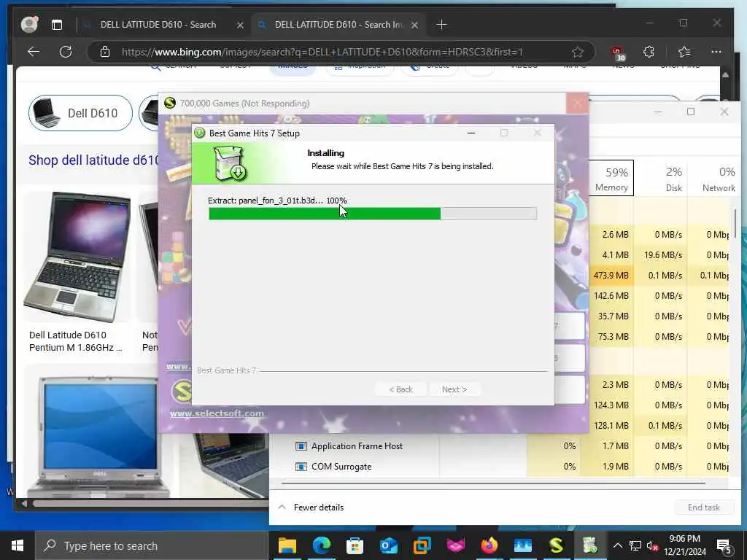Sort by Disk column in Task Manager
The width and height of the screenshot is (747, 560).
(x=661, y=178)
